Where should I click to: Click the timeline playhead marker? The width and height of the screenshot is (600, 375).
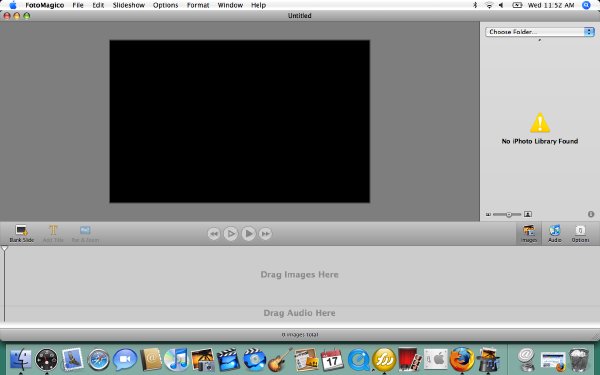pyautogui.click(x=5, y=249)
